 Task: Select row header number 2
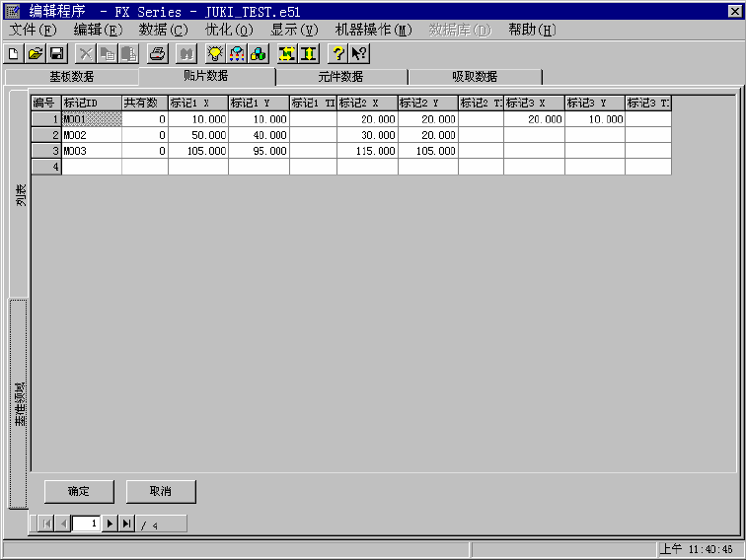(46, 135)
